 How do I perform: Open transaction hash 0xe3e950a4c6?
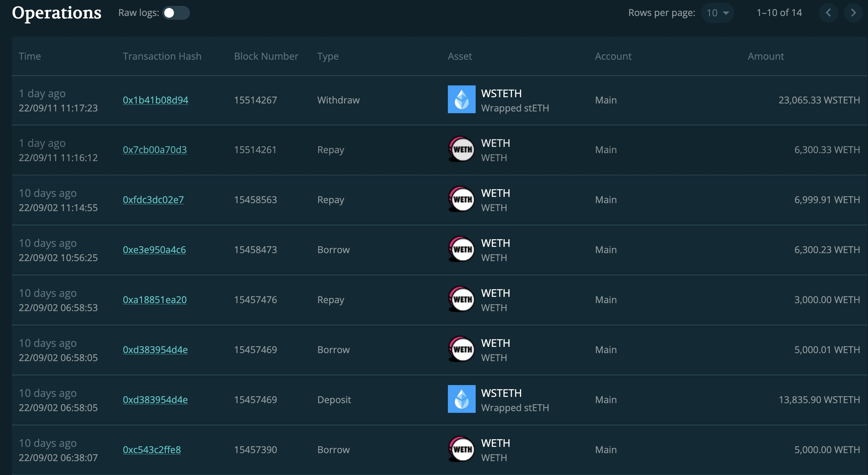154,250
